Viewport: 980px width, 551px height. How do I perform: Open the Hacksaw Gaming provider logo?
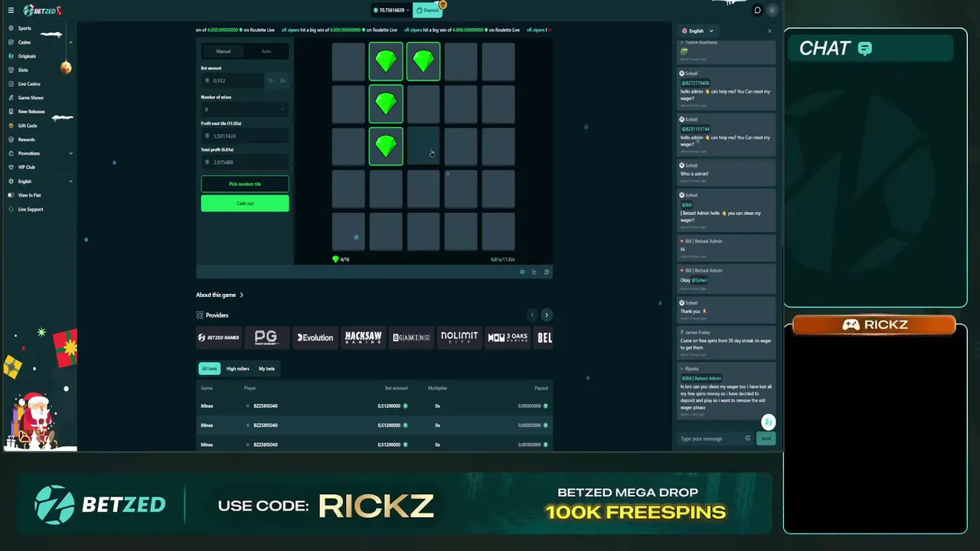363,337
